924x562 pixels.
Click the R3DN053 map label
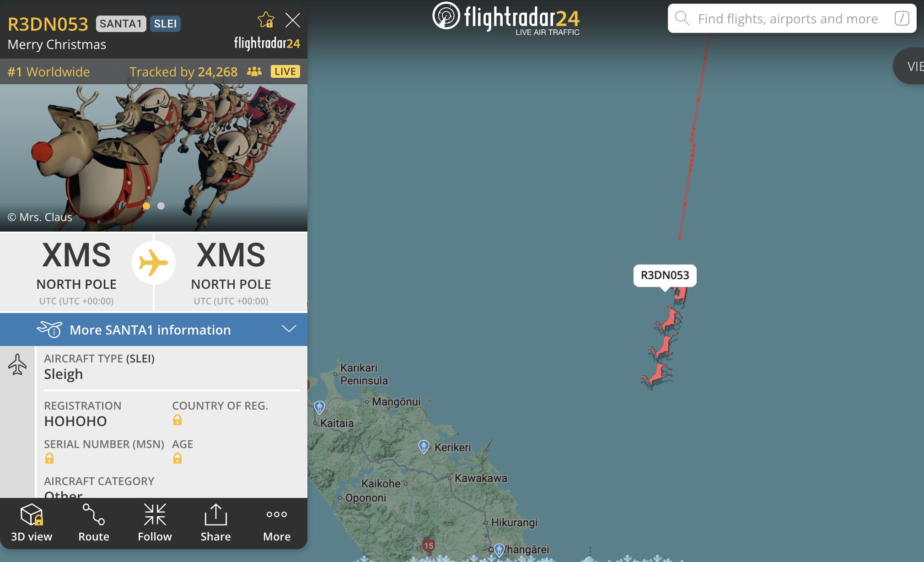(x=665, y=276)
